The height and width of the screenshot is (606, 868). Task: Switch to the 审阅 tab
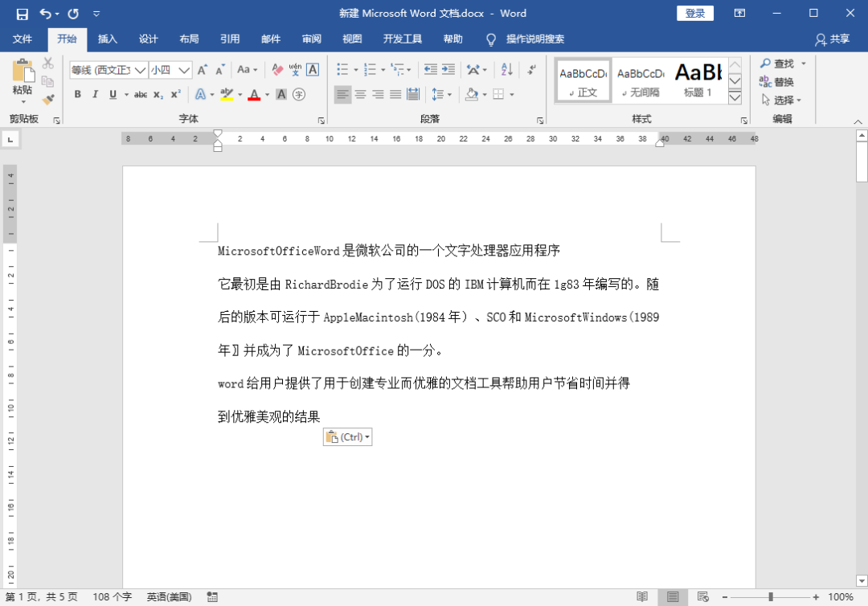pos(312,39)
